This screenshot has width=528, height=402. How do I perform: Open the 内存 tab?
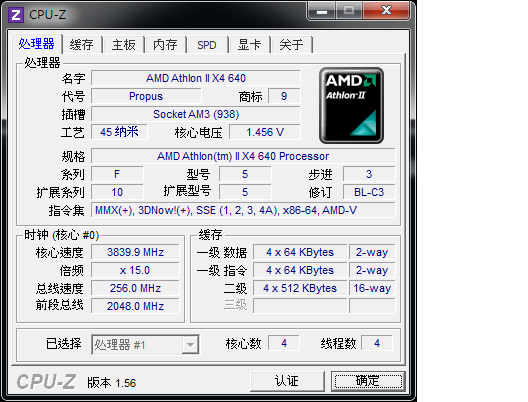pos(165,44)
